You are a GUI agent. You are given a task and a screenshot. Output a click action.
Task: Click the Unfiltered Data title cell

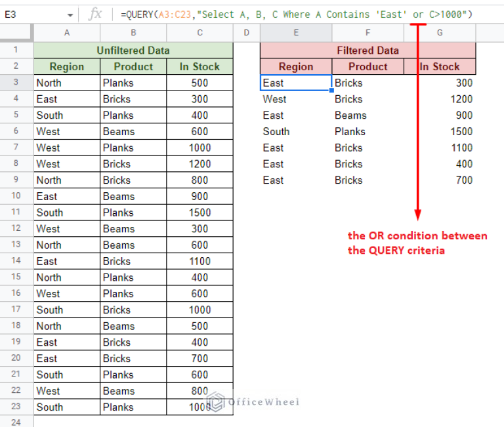pyautogui.click(x=133, y=51)
